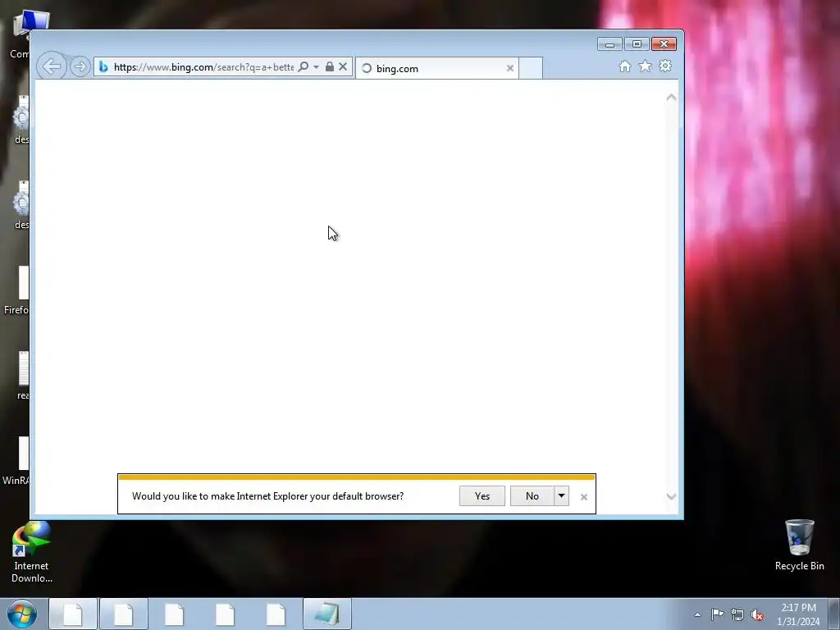This screenshot has width=840, height=630.
Task: Open the network status tray icon
Action: coord(737,614)
